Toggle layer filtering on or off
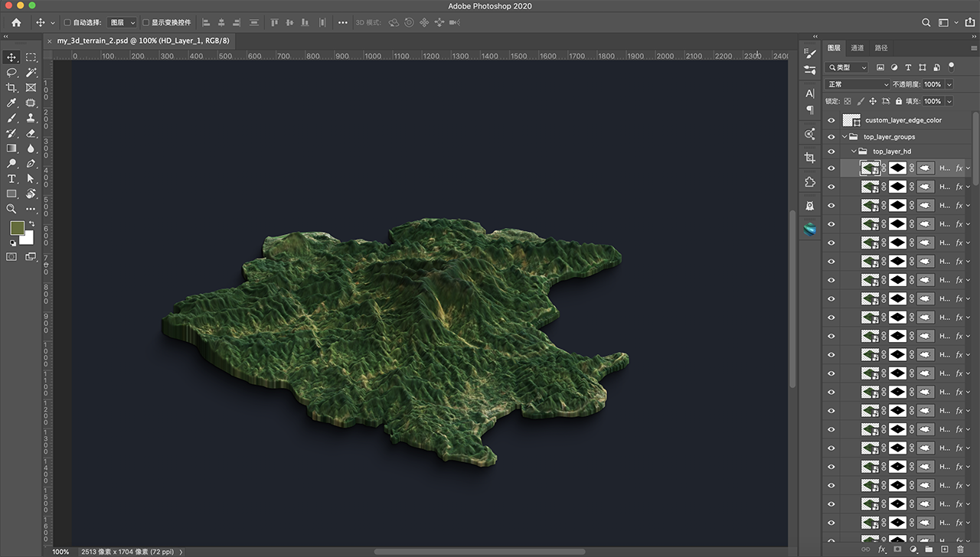980x557 pixels. (x=952, y=67)
